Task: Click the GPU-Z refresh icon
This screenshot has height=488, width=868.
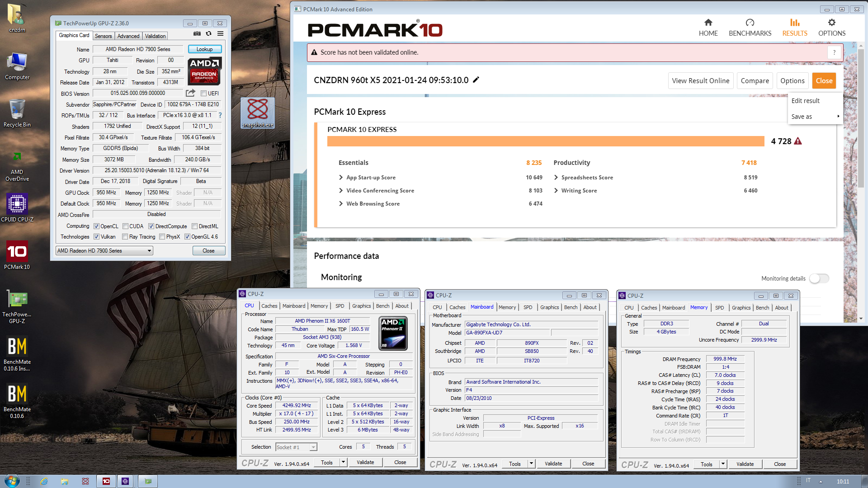Action: (x=208, y=33)
